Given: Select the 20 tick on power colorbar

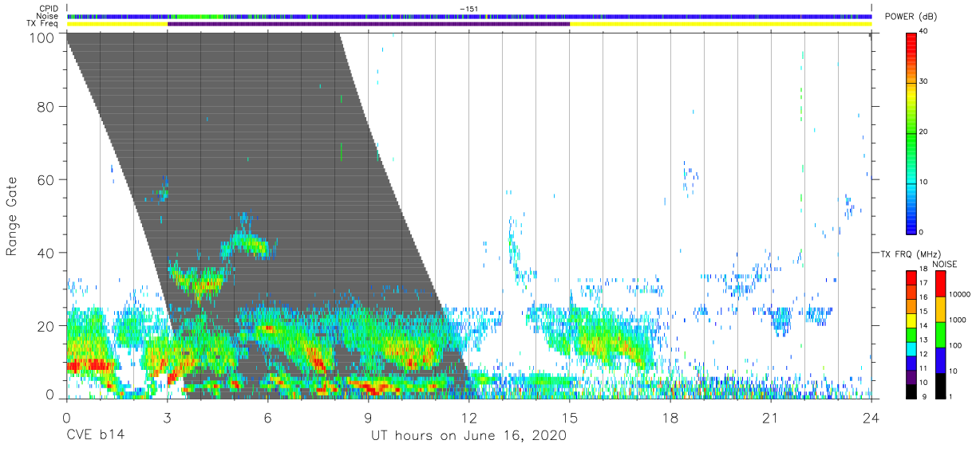Looking at the screenshot, I should click(x=924, y=132).
